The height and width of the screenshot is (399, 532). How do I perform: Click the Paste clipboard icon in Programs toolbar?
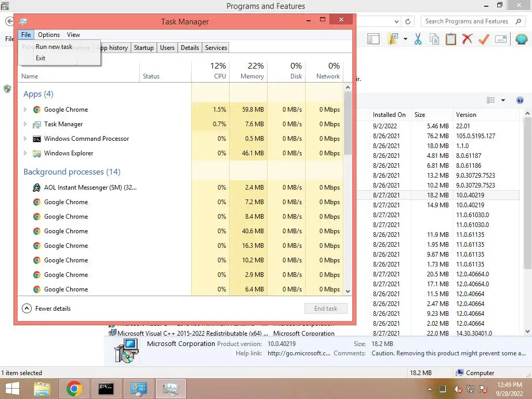coord(450,39)
